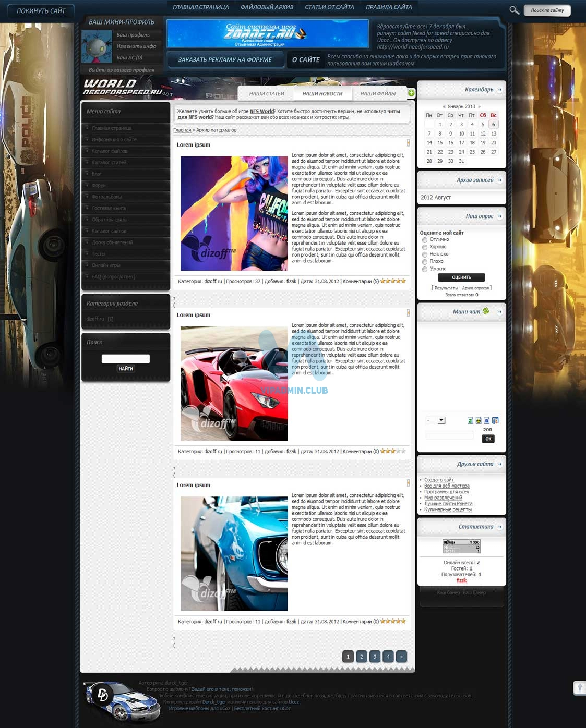The image size is (586, 728).
Task: Select poll option Плохо
Action: (x=425, y=262)
